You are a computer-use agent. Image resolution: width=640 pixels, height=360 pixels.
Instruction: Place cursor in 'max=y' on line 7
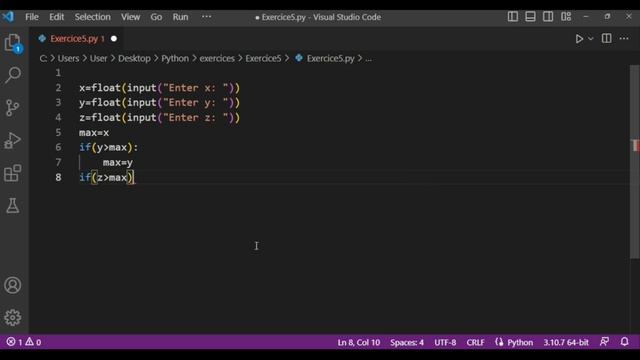tap(118, 162)
